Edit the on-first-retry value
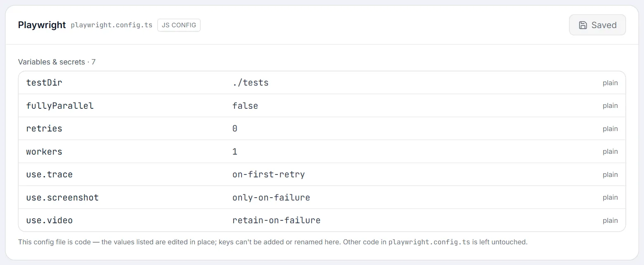Screen dimensions: 644x265 point(269,174)
